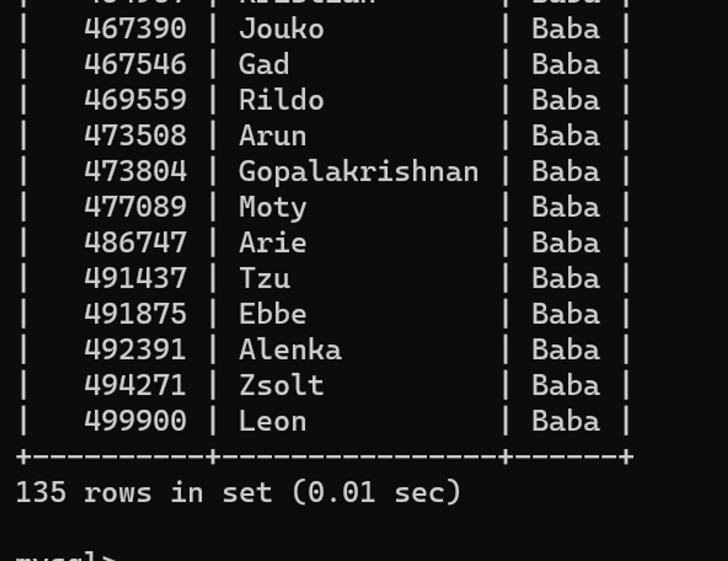Image resolution: width=728 pixels, height=561 pixels.
Task: Select employee number 467546
Action: 135,64
